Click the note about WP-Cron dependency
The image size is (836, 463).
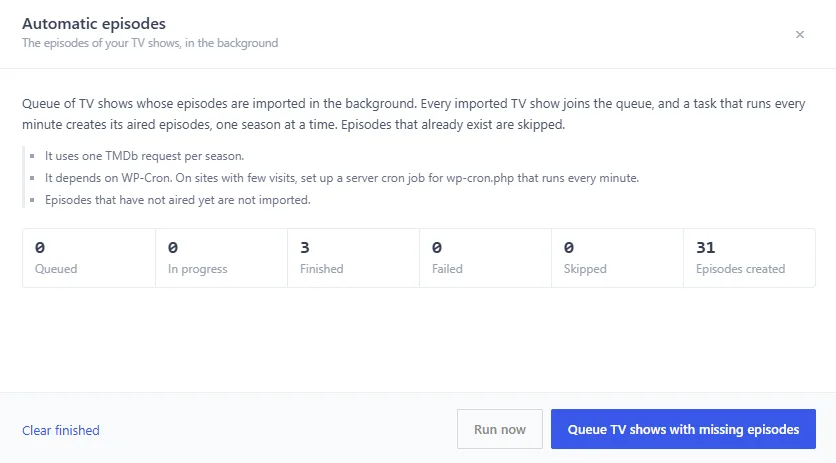(342, 178)
